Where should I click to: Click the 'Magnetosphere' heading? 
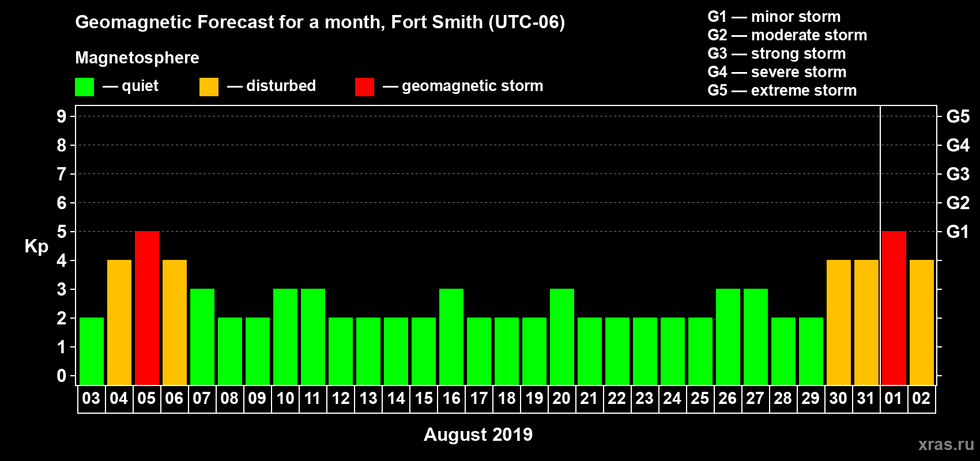tap(137, 58)
